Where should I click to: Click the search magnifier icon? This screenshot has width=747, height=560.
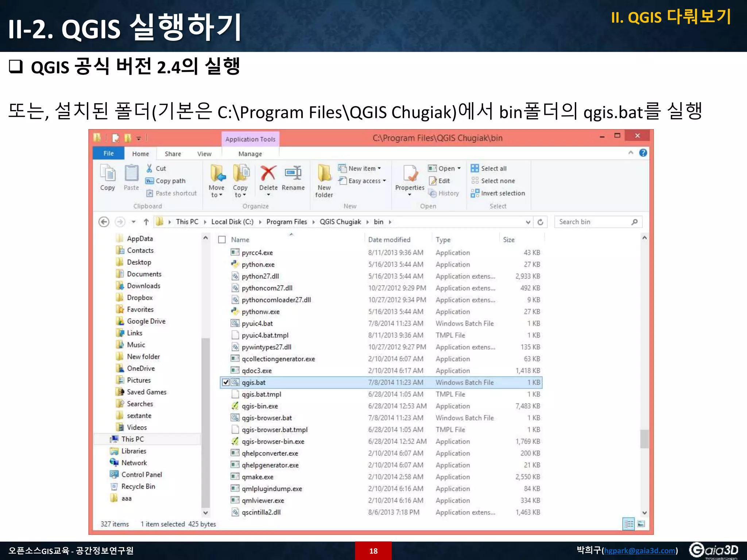pos(635,222)
